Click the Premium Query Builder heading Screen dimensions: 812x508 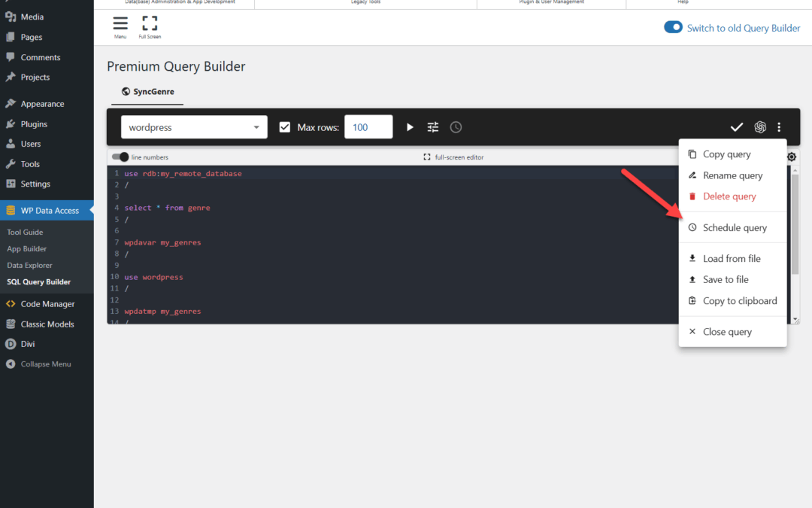pos(176,66)
